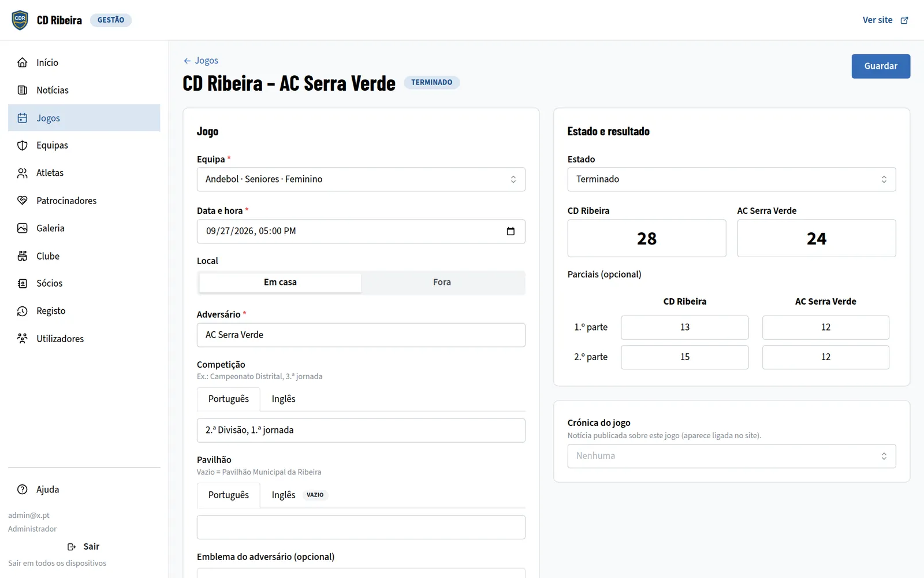924x578 pixels.
Task: Open the Equipa dropdown
Action: tap(361, 179)
